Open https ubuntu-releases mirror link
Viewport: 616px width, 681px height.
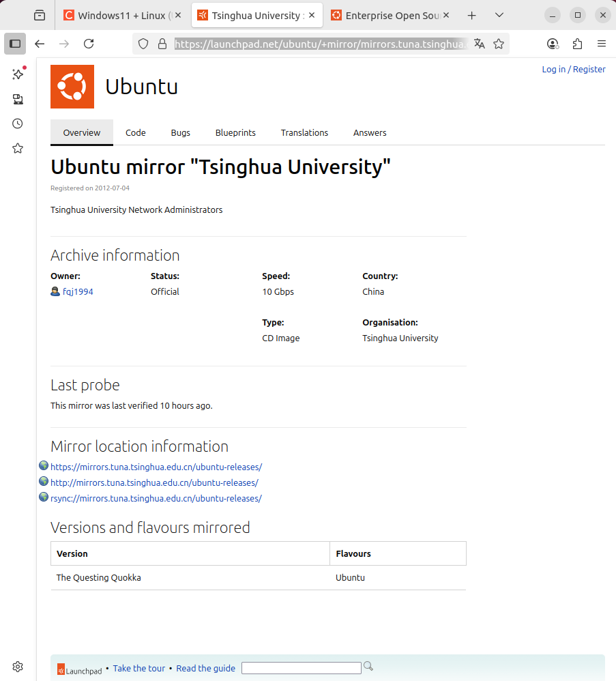pos(156,467)
